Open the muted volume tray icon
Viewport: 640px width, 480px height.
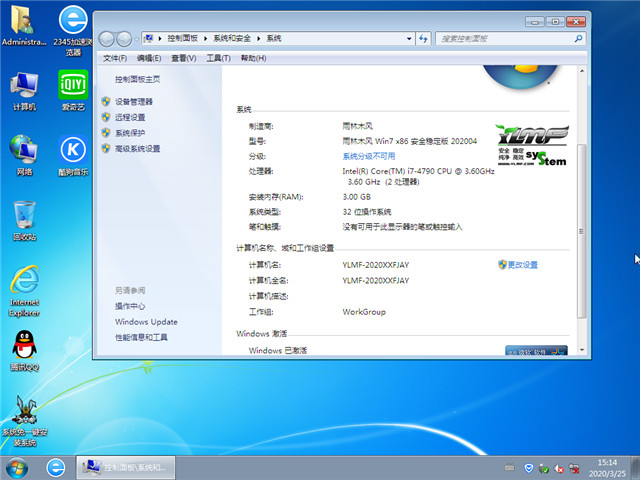pyautogui.click(x=559, y=468)
